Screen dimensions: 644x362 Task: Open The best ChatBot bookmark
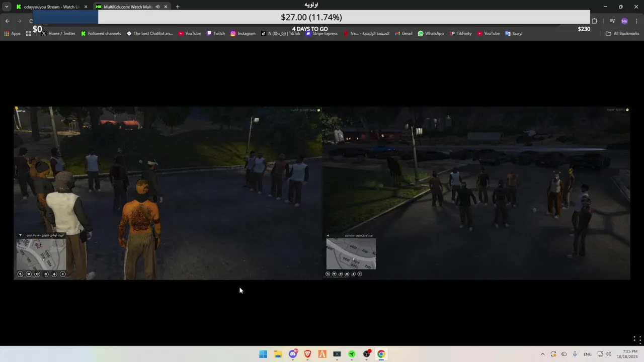149,34
